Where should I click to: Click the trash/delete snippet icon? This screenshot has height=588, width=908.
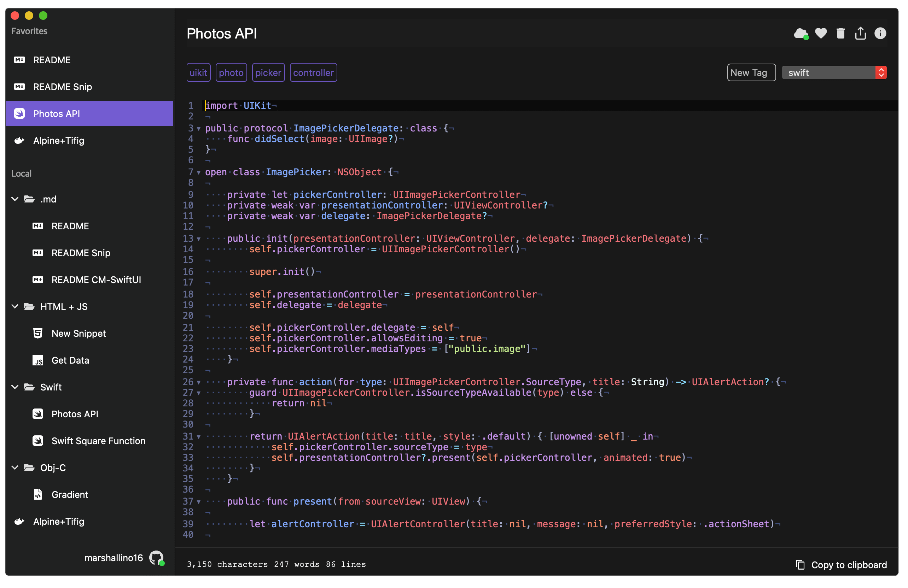click(x=840, y=34)
